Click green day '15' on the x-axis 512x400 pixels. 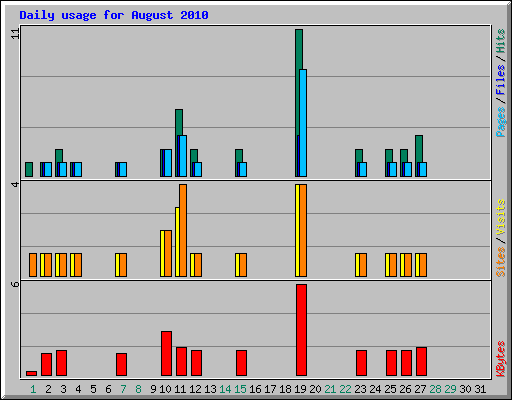click(x=240, y=389)
